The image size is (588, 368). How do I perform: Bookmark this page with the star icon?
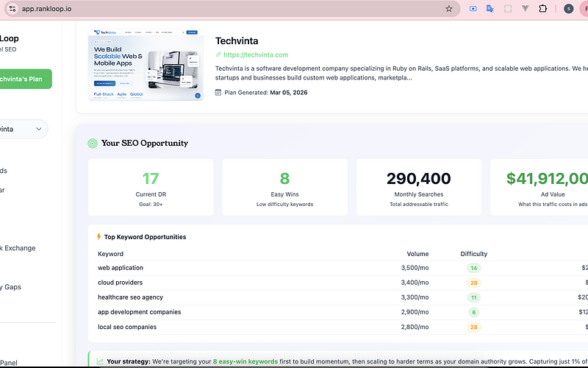(449, 9)
